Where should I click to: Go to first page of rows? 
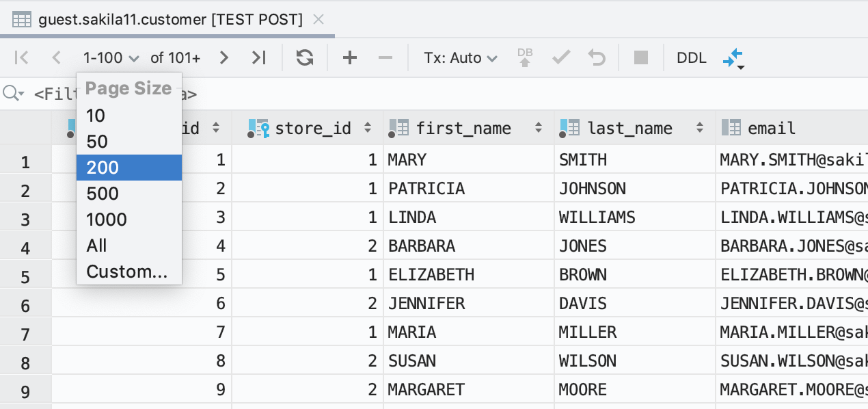pyautogui.click(x=22, y=58)
